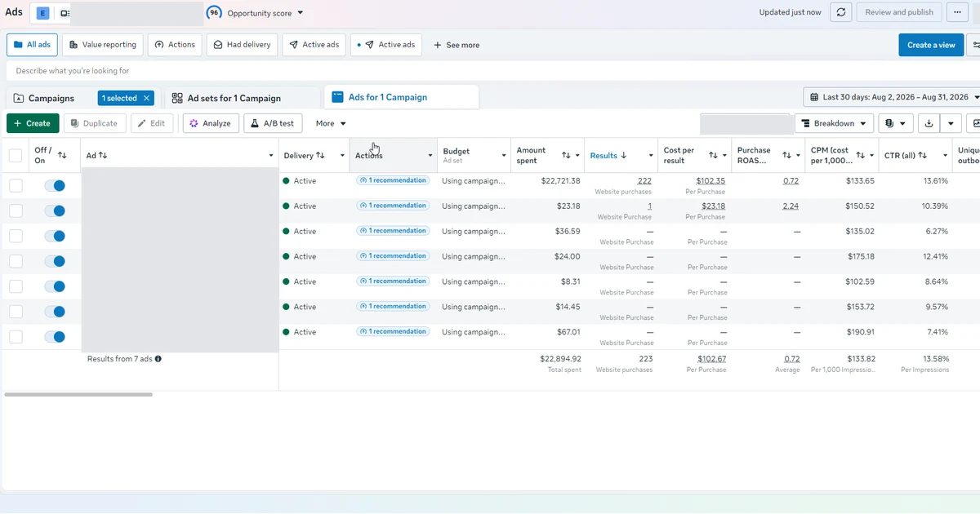Select the All ads view
980x514 pixels.
click(32, 45)
